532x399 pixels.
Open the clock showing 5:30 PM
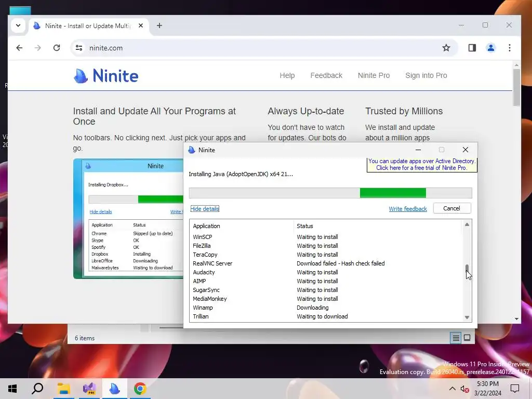coord(487,389)
